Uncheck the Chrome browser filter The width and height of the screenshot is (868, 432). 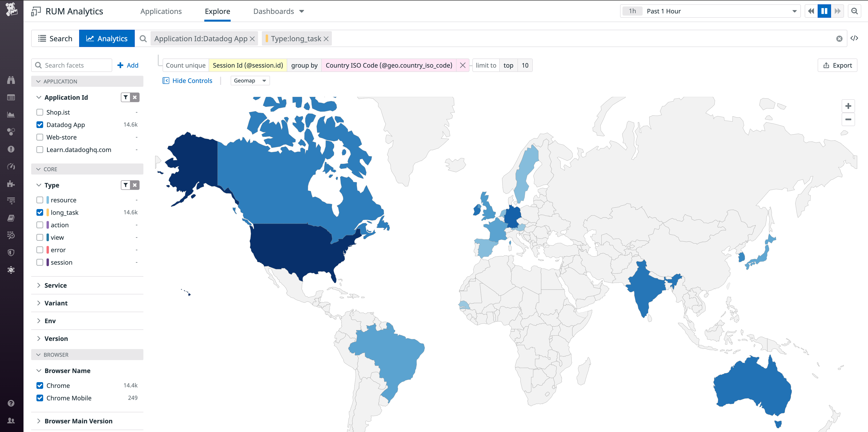click(40, 385)
